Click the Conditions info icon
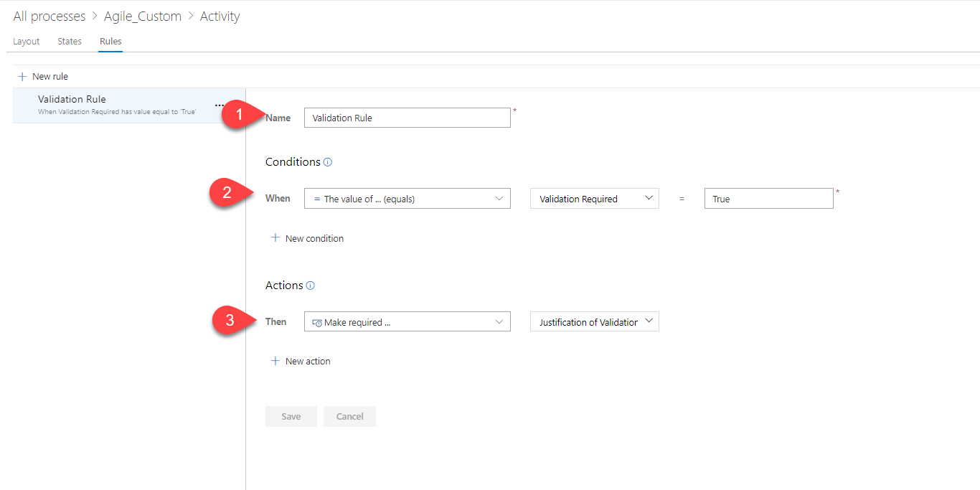980x490 pixels. (x=328, y=162)
